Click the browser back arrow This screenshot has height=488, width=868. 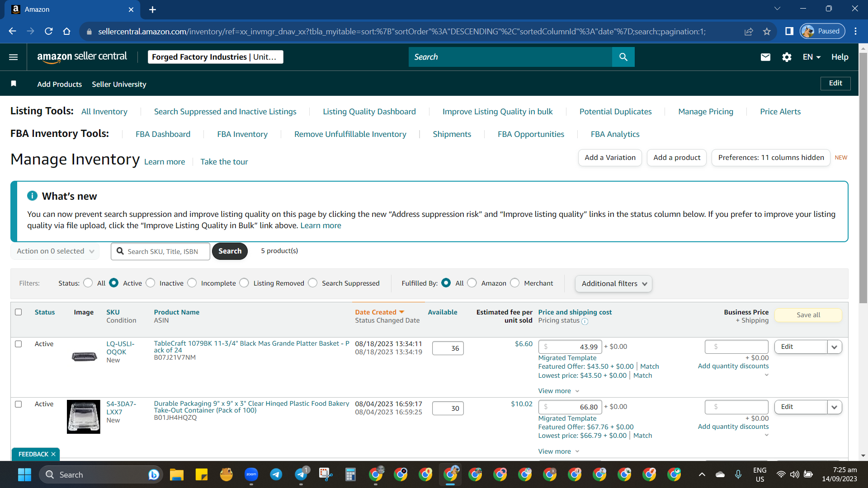(x=13, y=31)
